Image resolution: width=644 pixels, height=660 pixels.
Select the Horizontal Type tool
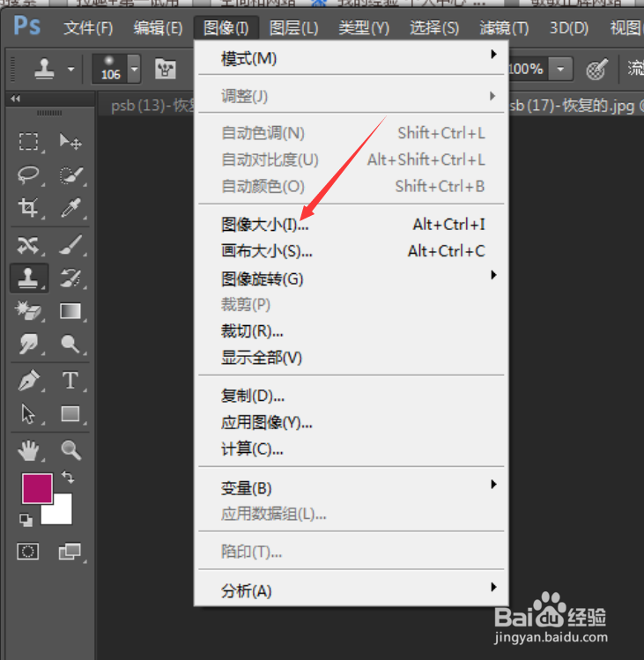(70, 380)
